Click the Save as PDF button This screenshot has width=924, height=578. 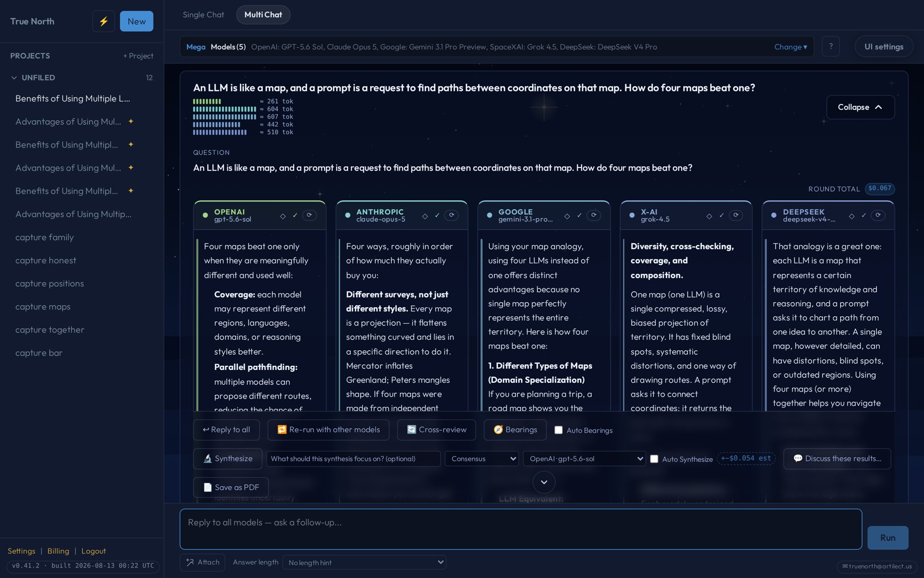tap(231, 488)
